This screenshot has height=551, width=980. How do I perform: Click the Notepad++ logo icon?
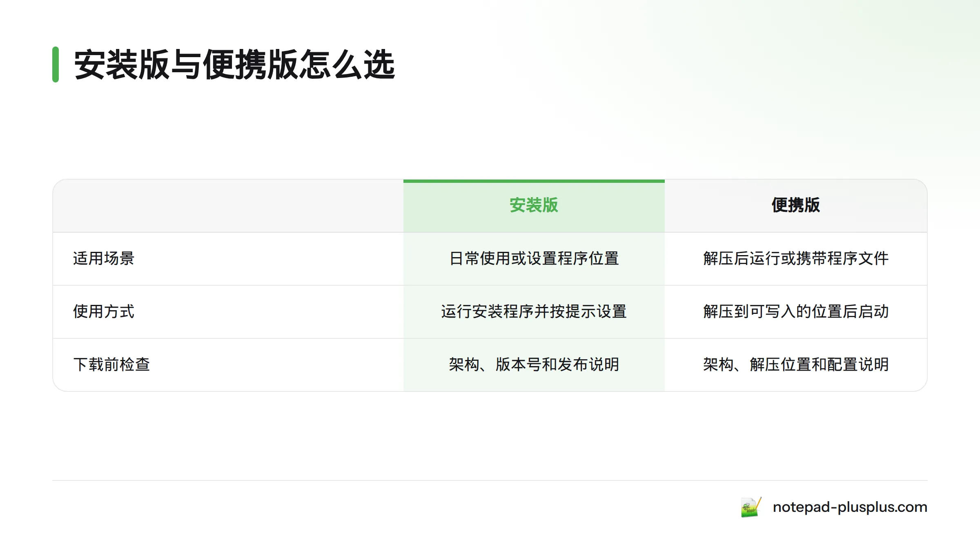tap(751, 507)
